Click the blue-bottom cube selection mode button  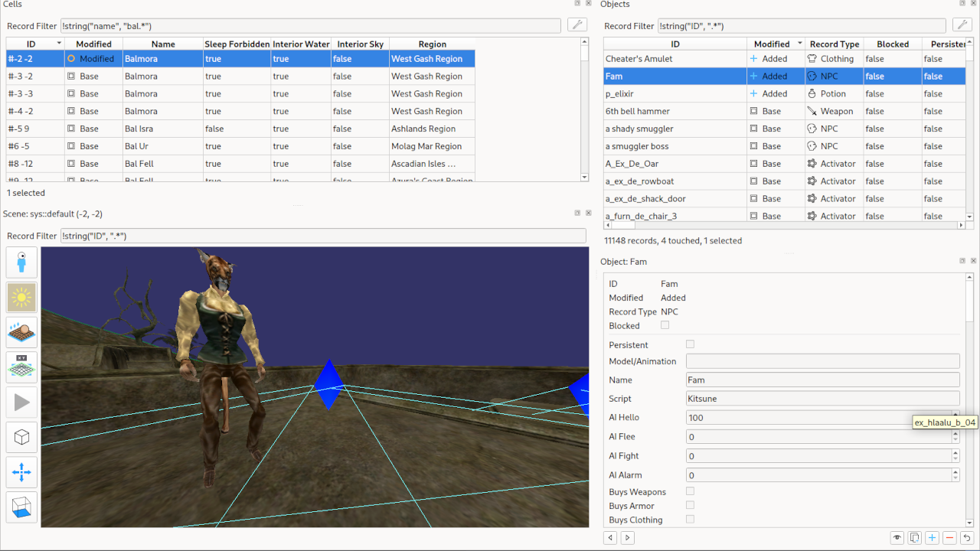point(21,507)
